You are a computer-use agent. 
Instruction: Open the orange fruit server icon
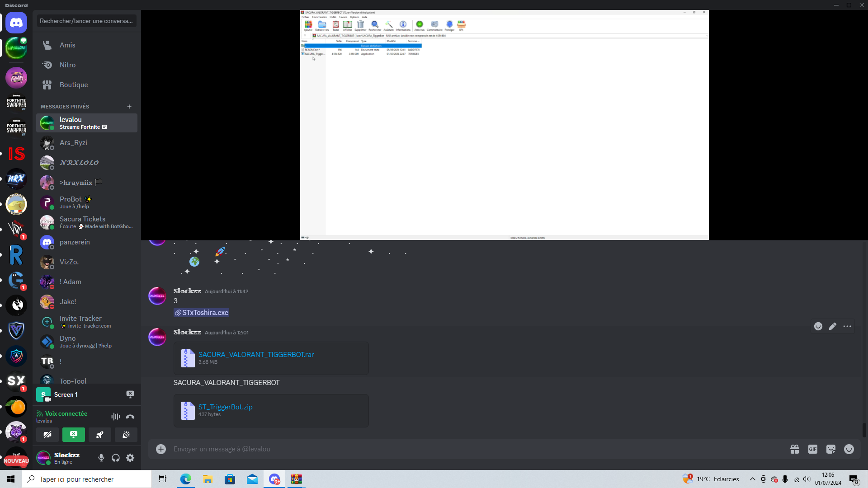(16, 407)
